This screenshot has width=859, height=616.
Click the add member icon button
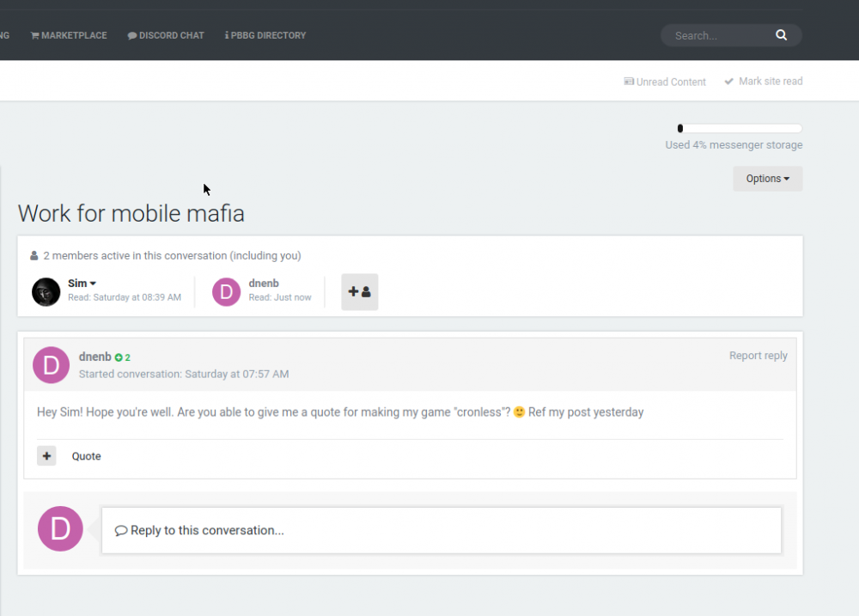tap(359, 292)
